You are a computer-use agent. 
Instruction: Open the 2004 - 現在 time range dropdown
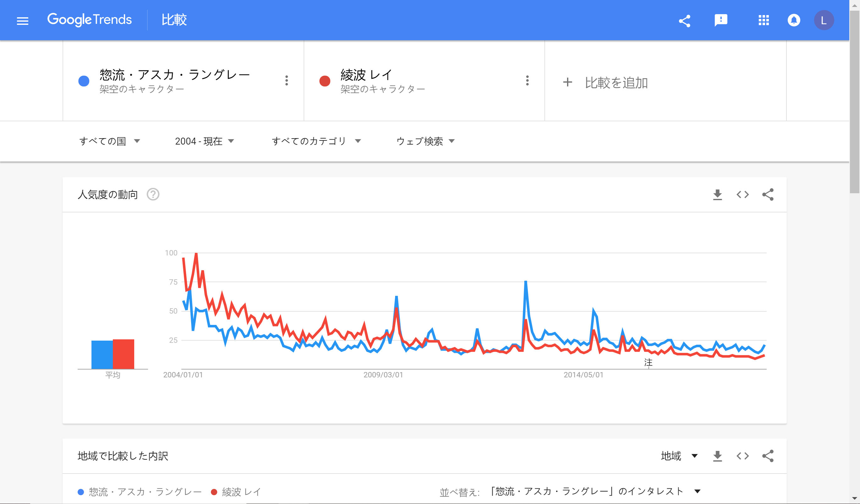[x=204, y=141]
